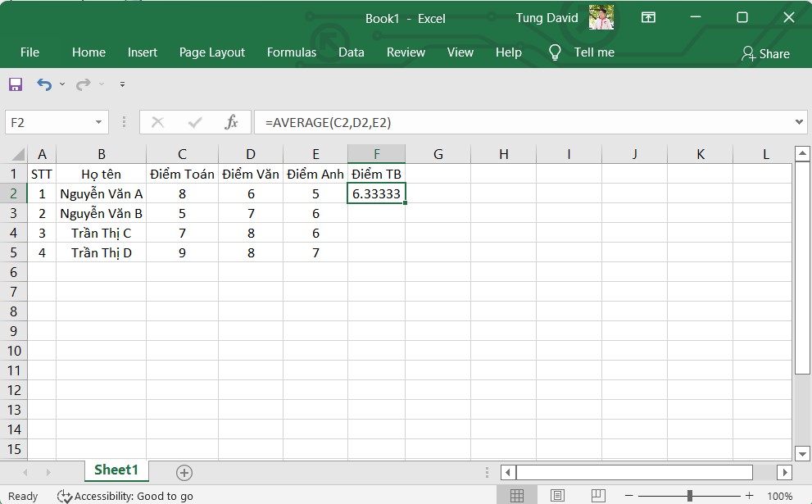Image resolution: width=812 pixels, height=504 pixels.
Task: Select column H header
Action: 503,154
